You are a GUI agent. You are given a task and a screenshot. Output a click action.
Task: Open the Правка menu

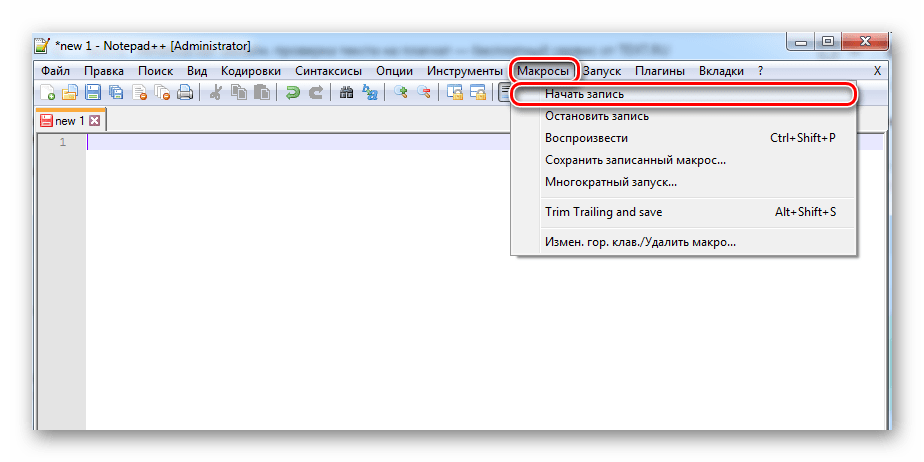pyautogui.click(x=104, y=71)
